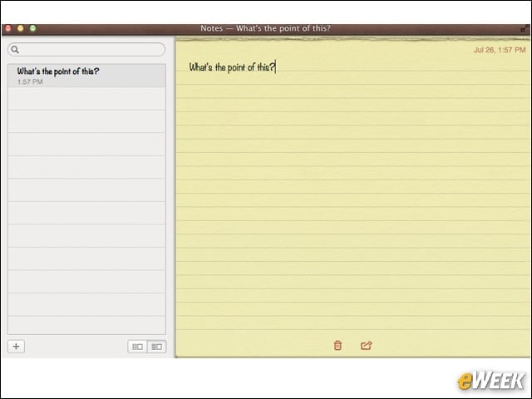Delete the note with the trash icon
Image resolution: width=532 pixels, height=399 pixels.
pos(337,346)
